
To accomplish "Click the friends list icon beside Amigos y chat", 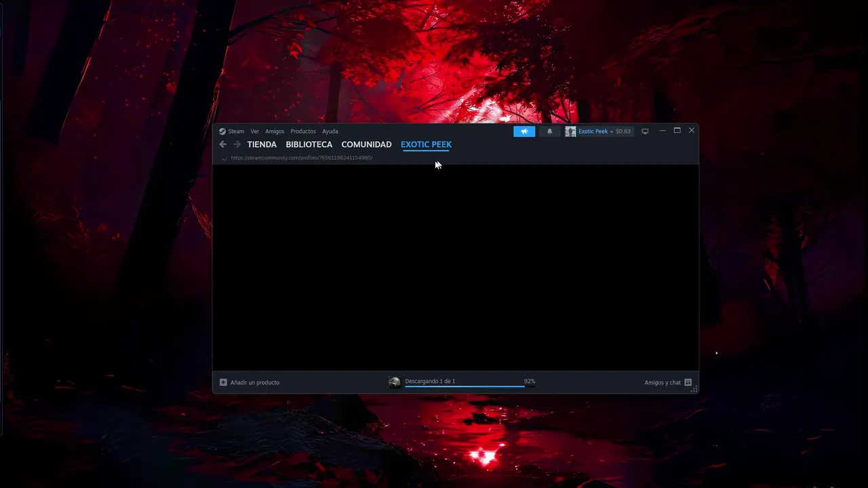I will [688, 382].
